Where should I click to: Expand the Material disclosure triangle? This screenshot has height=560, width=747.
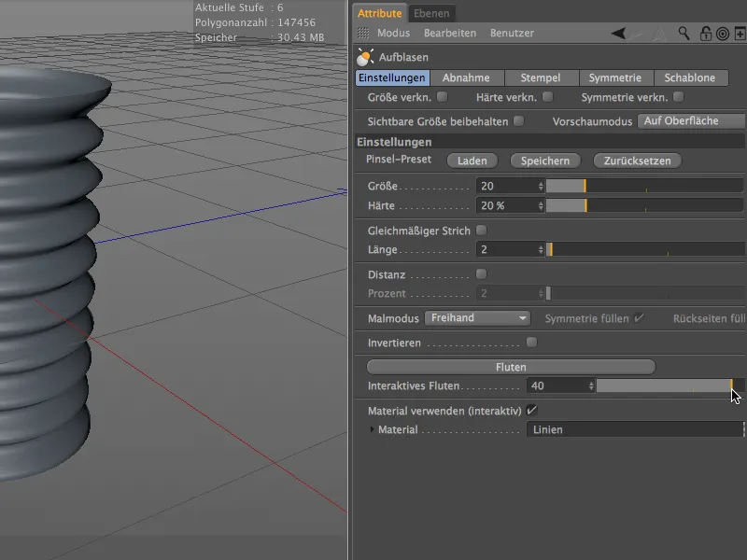(372, 429)
